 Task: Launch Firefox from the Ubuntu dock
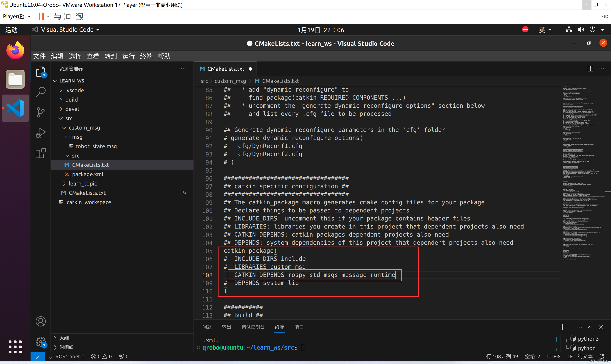tap(15, 50)
